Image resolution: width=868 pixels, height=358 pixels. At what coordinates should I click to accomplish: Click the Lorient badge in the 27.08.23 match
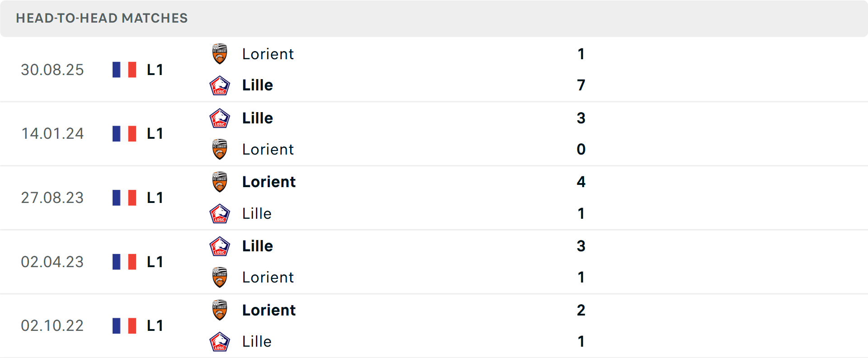point(220,182)
